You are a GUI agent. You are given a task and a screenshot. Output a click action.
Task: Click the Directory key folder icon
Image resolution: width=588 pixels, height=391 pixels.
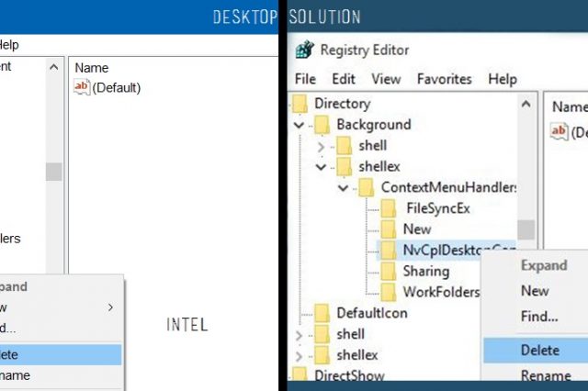300,104
